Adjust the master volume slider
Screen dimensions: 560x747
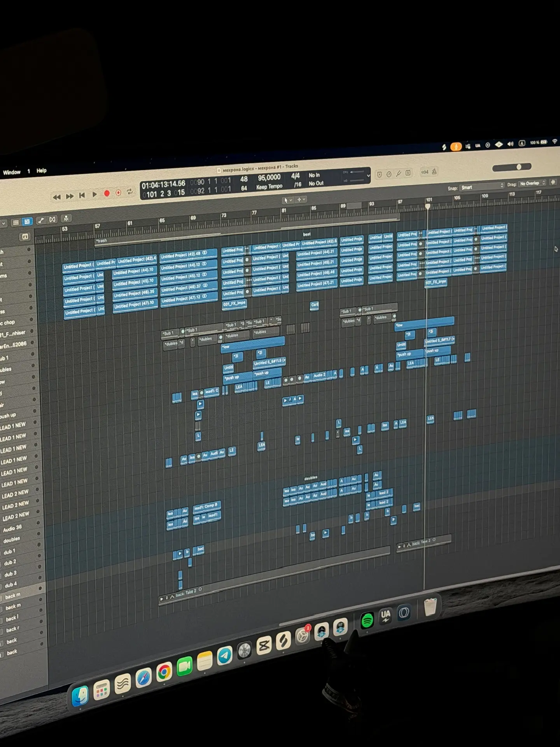(x=512, y=167)
